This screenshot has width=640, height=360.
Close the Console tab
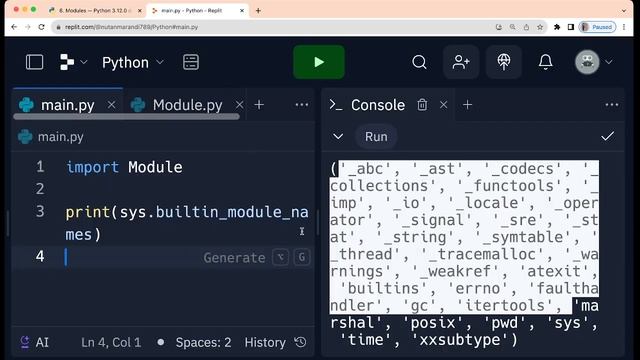444,105
